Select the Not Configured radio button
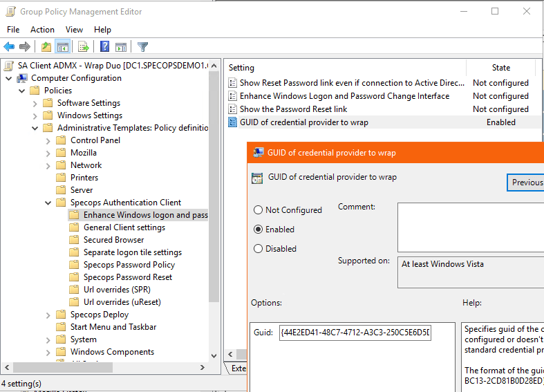Viewport: 544px width, 392px height. click(x=258, y=210)
